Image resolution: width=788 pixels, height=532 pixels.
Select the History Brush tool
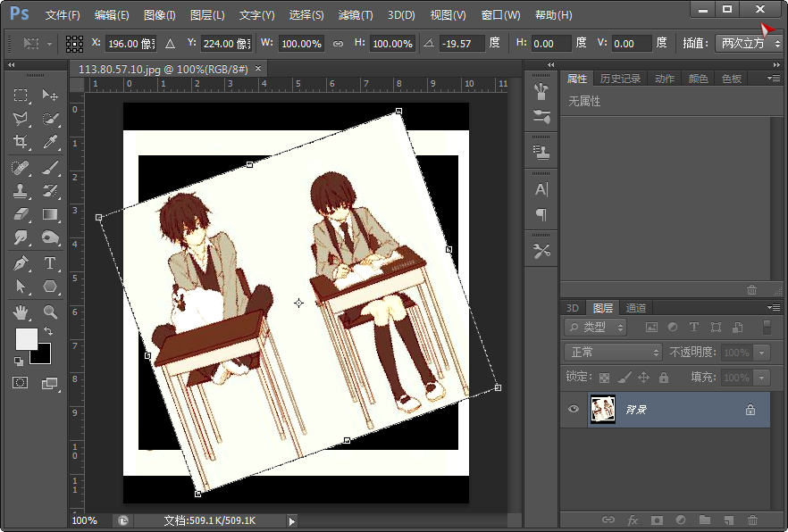click(50, 191)
